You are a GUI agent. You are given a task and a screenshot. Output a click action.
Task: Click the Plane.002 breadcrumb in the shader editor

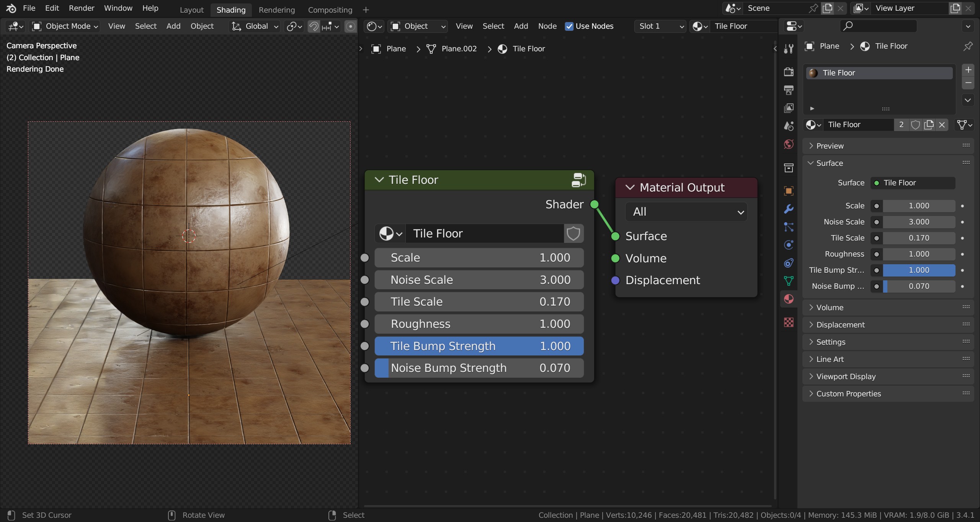[x=459, y=49]
